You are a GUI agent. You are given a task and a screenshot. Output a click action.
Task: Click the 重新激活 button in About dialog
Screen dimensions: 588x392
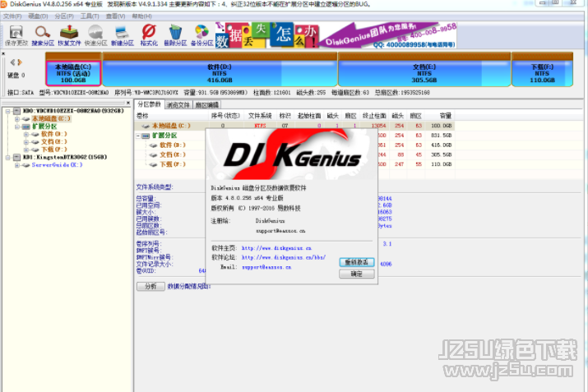[x=357, y=262]
